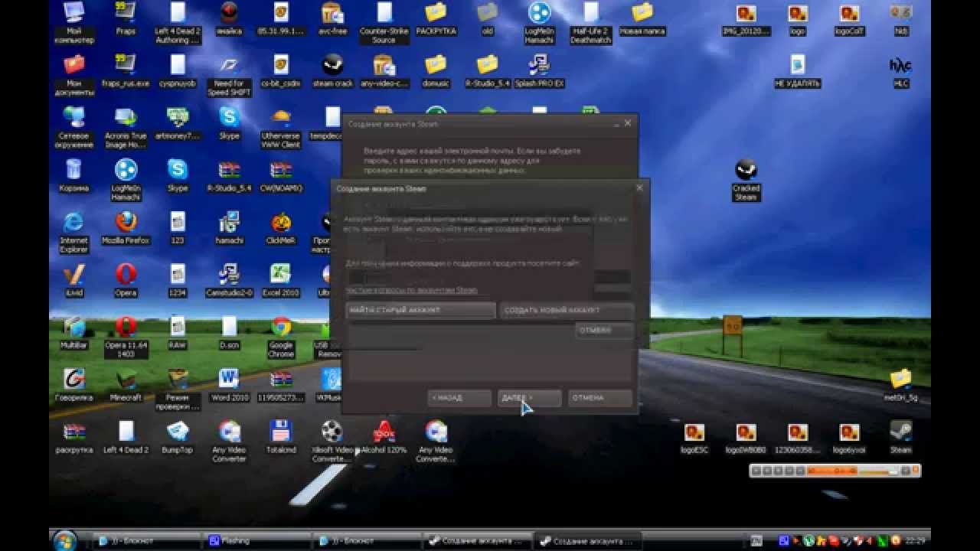Open the Мои документы folder
Screen dimensions: 980x551
pyautogui.click(x=73, y=75)
